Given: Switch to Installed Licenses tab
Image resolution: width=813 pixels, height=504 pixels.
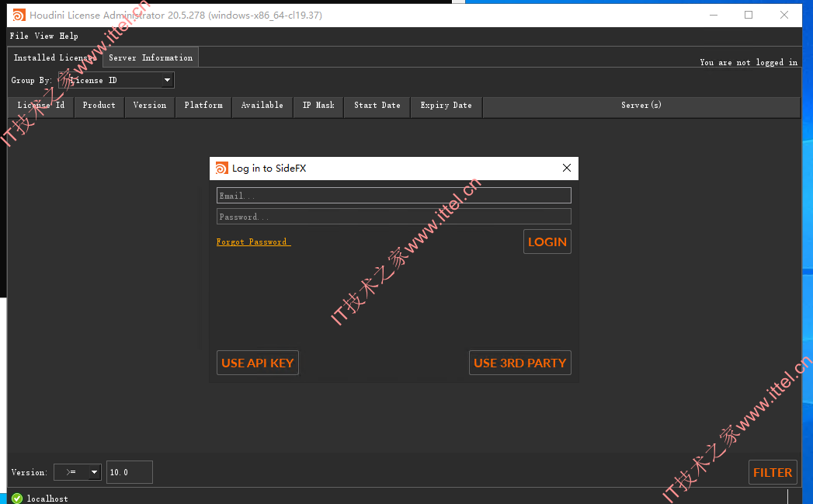Looking at the screenshot, I should point(55,57).
